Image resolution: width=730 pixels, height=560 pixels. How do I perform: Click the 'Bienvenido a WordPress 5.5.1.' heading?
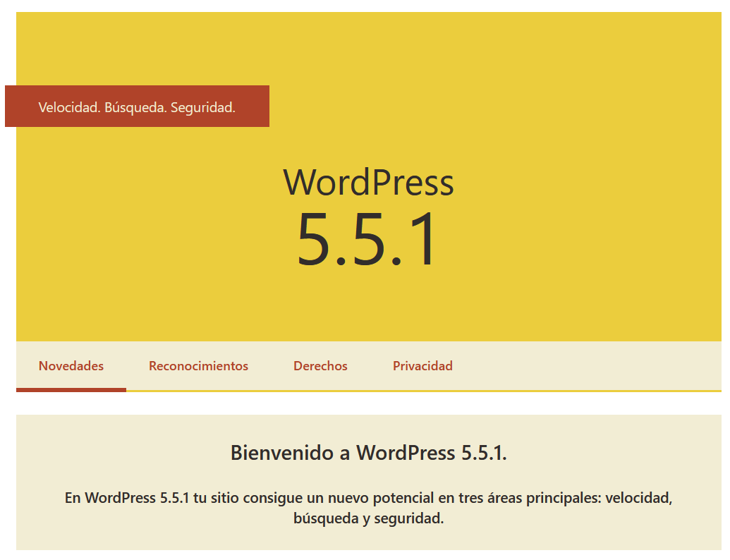tap(369, 453)
